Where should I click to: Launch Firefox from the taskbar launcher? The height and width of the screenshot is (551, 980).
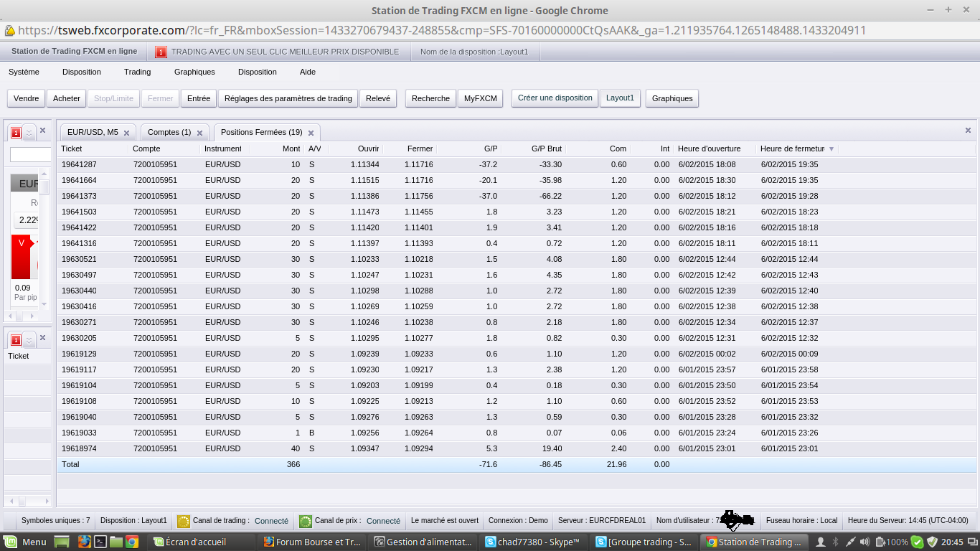click(x=84, y=542)
